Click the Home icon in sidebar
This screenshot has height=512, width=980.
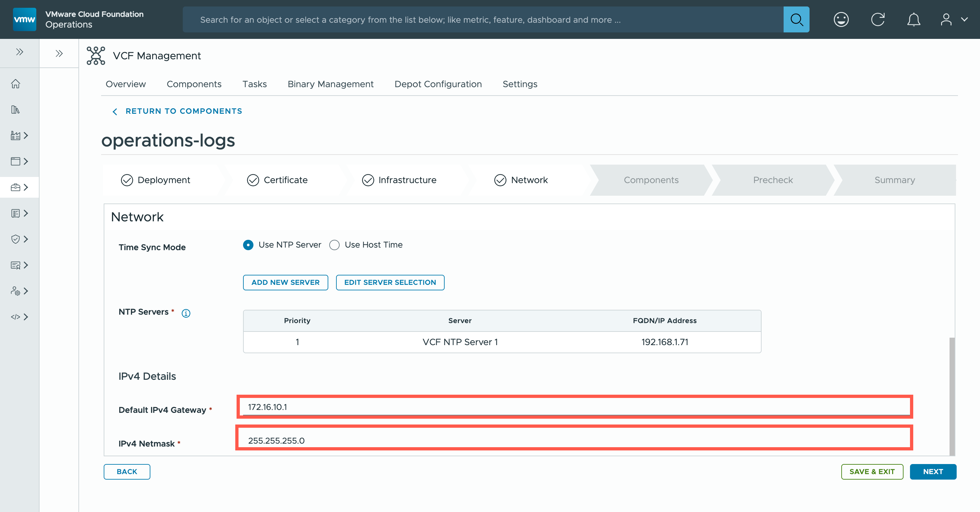point(16,84)
